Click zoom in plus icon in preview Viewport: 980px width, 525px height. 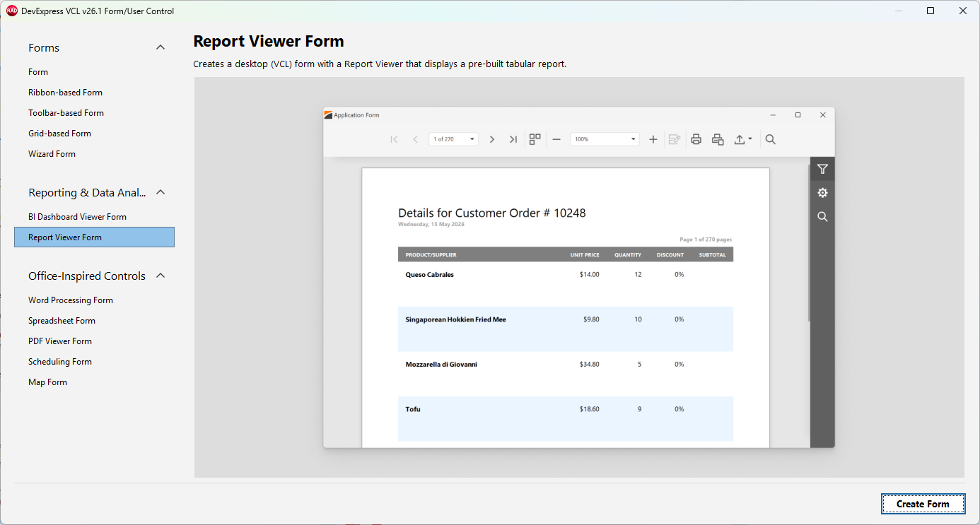click(x=653, y=139)
